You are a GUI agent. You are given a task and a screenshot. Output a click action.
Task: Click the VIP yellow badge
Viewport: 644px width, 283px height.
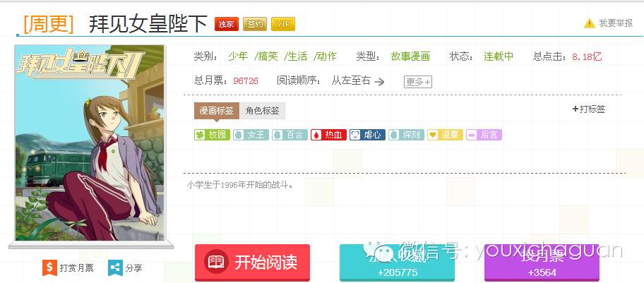point(283,24)
